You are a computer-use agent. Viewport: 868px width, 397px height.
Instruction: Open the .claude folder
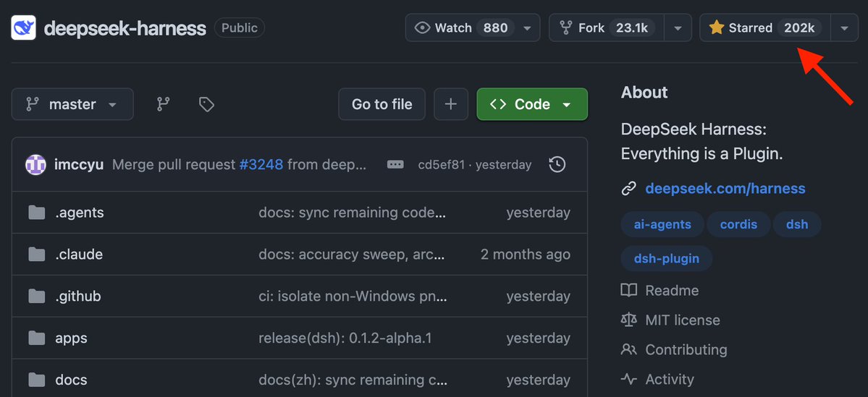click(x=79, y=255)
